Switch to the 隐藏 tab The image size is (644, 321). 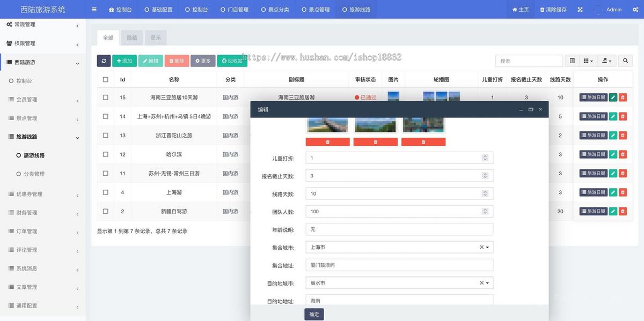coord(131,38)
